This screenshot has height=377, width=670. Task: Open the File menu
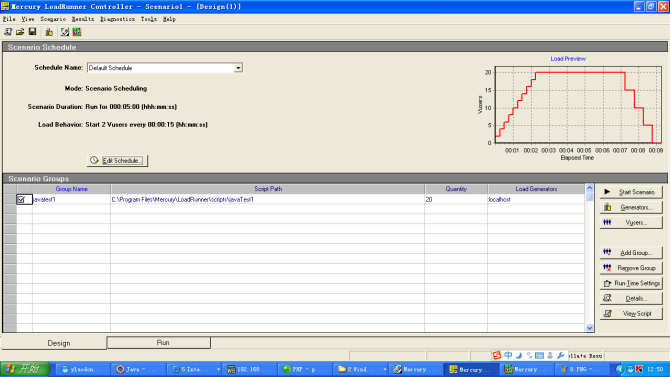click(9, 19)
